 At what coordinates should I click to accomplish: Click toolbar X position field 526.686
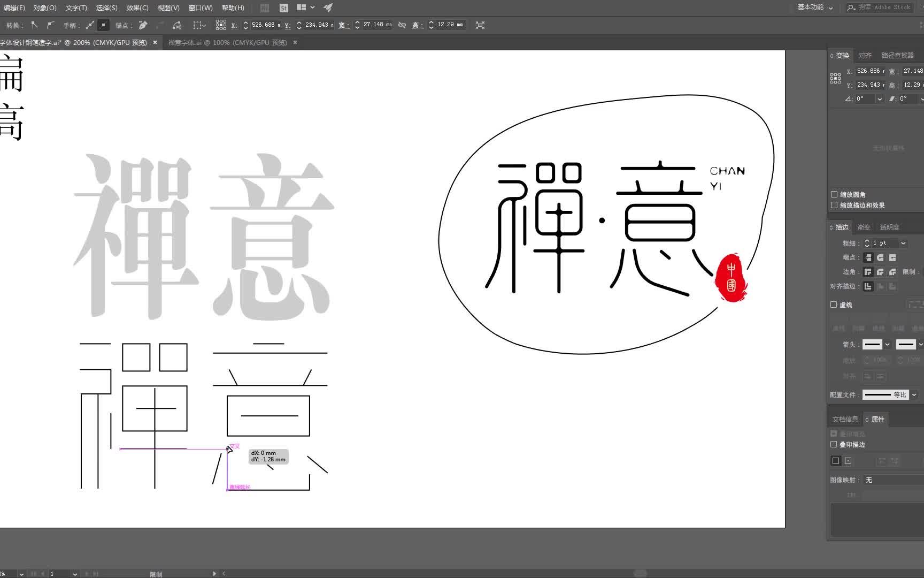pyautogui.click(x=265, y=25)
